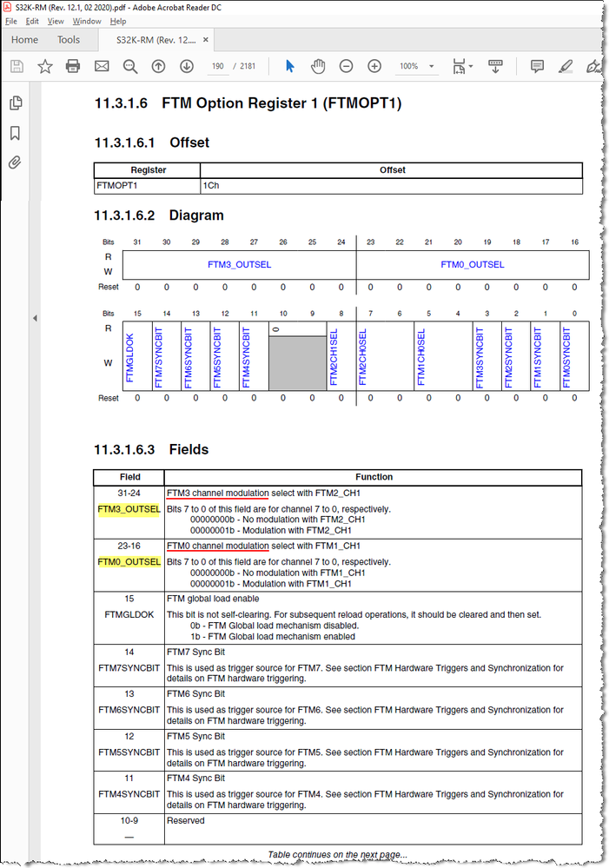The height and width of the screenshot is (868, 609).
Task: Click underlined FTM0 channel modulation text
Action: pos(217,546)
